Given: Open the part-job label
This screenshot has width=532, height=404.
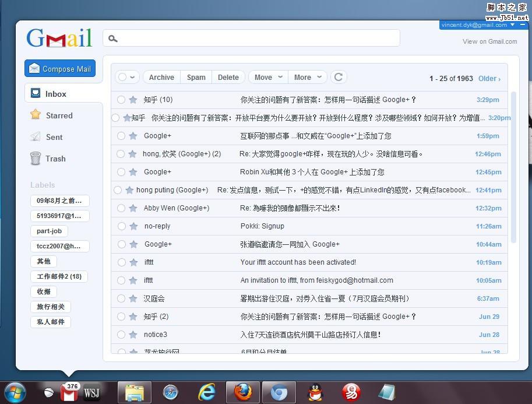Looking at the screenshot, I should click(49, 231).
